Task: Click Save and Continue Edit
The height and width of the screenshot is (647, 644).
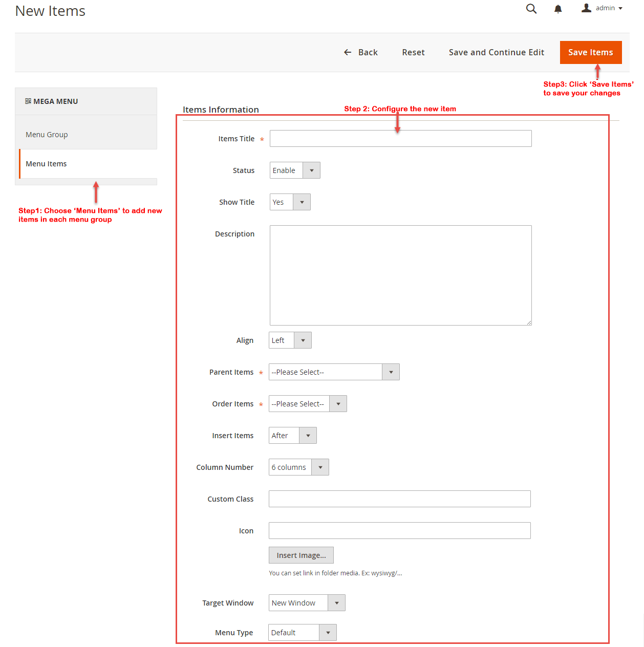Action: click(x=496, y=52)
